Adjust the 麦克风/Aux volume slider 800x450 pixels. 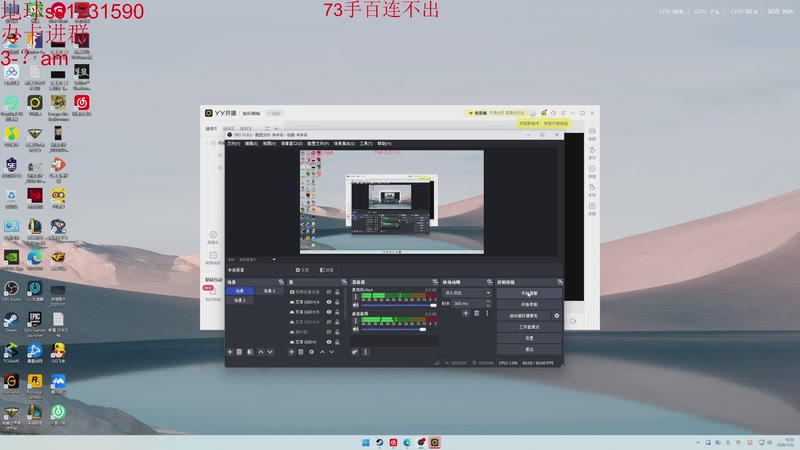(398, 305)
